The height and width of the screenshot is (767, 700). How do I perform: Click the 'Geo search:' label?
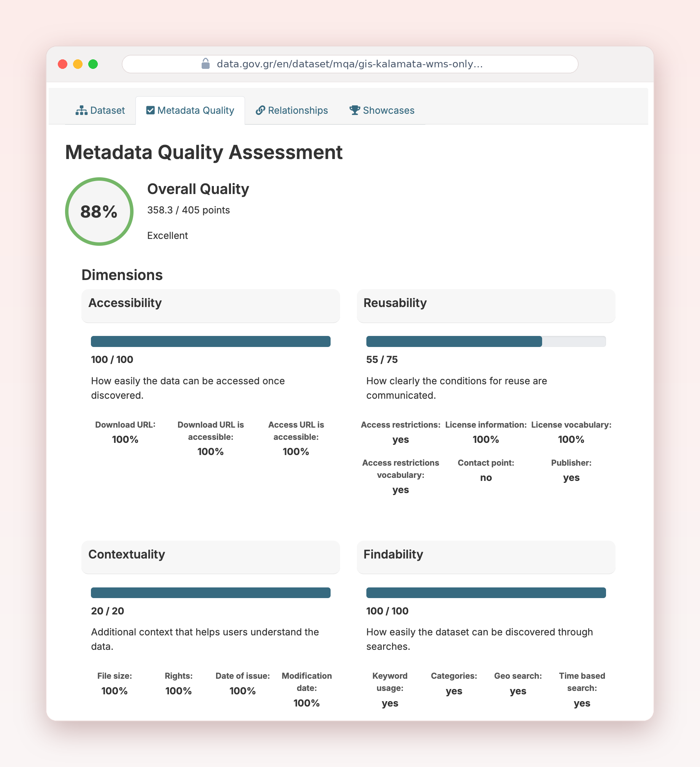[518, 676]
